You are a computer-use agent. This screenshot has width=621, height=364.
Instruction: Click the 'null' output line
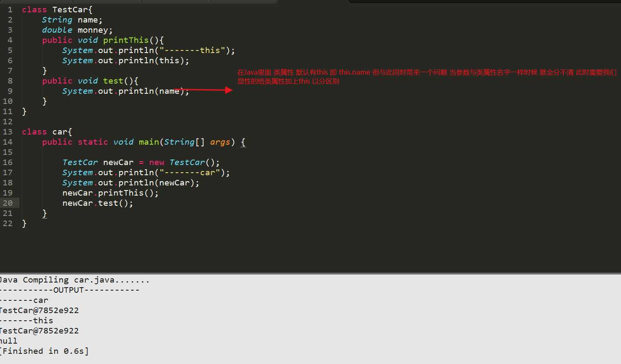click(8, 341)
